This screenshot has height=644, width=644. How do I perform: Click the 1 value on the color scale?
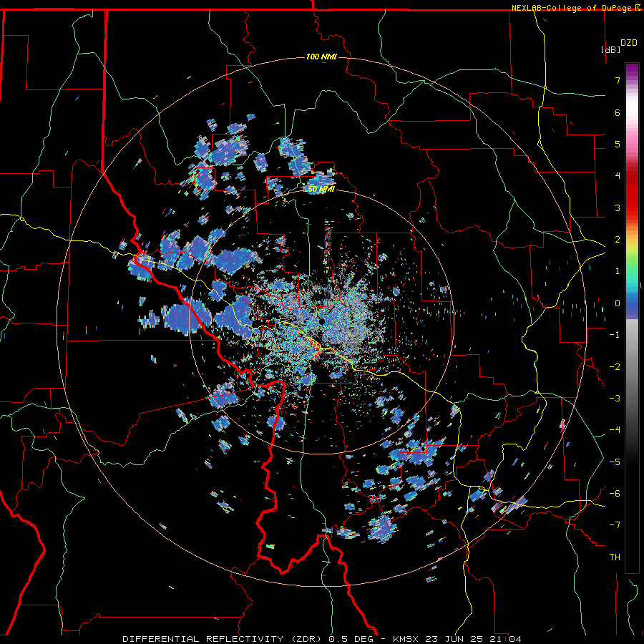click(x=618, y=271)
